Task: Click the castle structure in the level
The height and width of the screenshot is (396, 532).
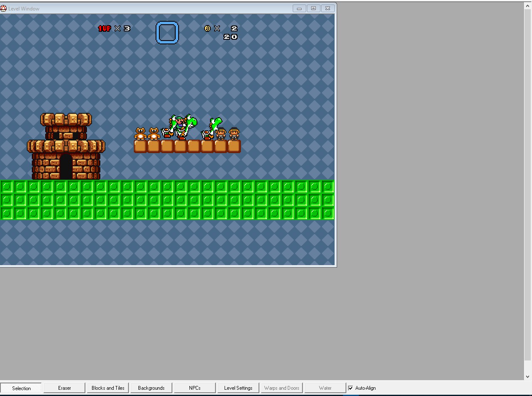Action: click(x=66, y=146)
